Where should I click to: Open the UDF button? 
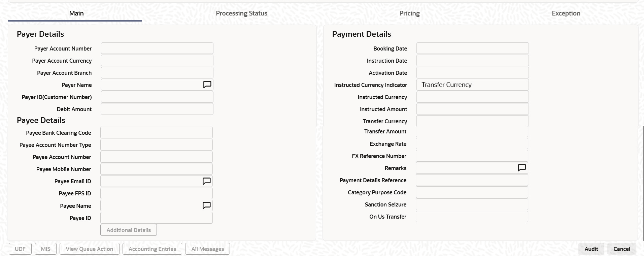point(20,249)
